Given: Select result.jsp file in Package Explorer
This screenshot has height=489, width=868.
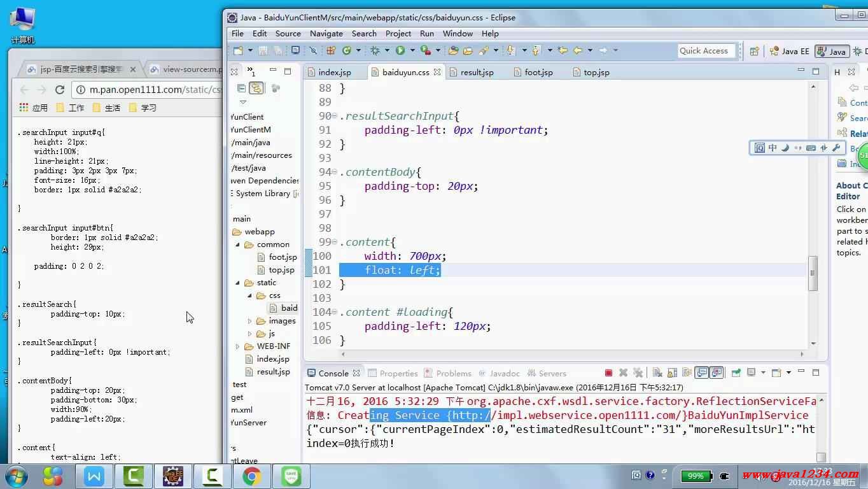Looking at the screenshot, I should click(x=267, y=372).
